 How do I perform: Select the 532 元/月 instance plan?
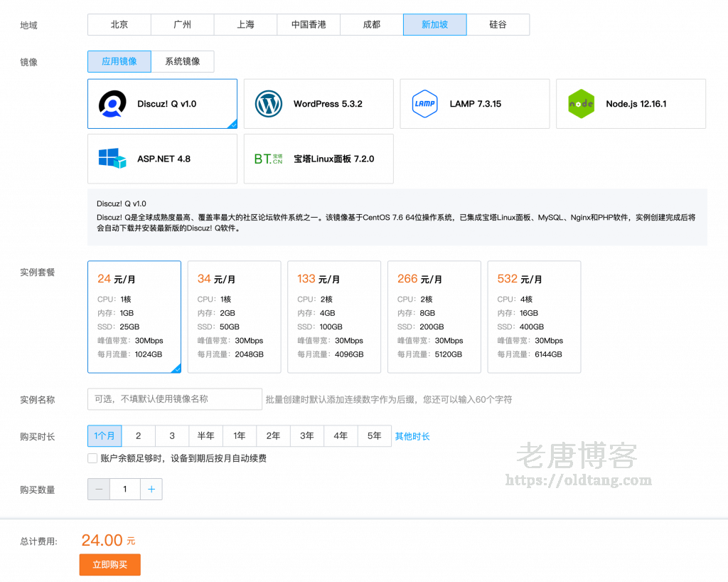534,317
